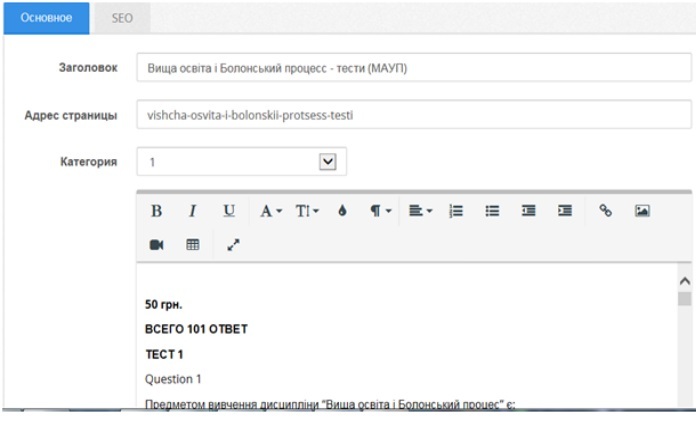Click the outdent icon

pyautogui.click(x=528, y=211)
